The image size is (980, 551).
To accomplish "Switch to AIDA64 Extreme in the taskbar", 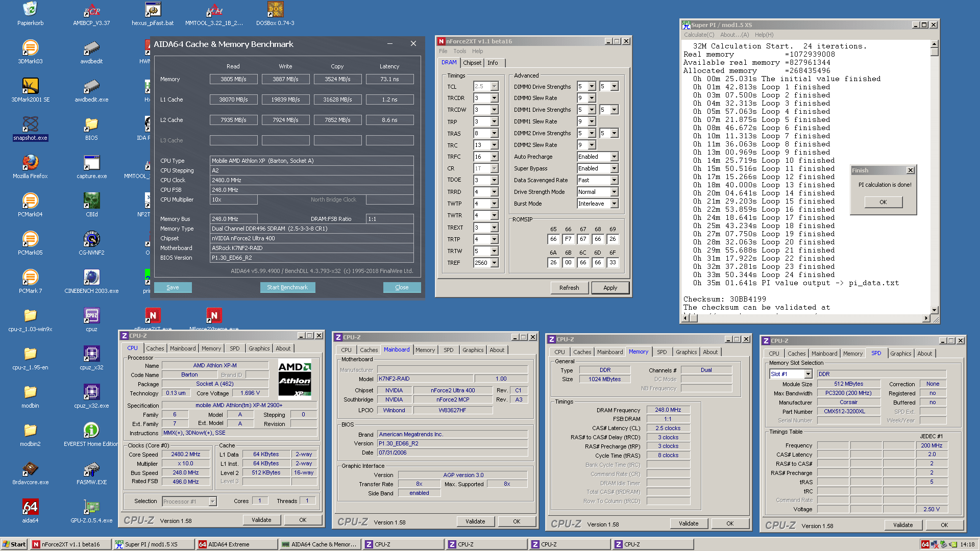I will click(237, 544).
